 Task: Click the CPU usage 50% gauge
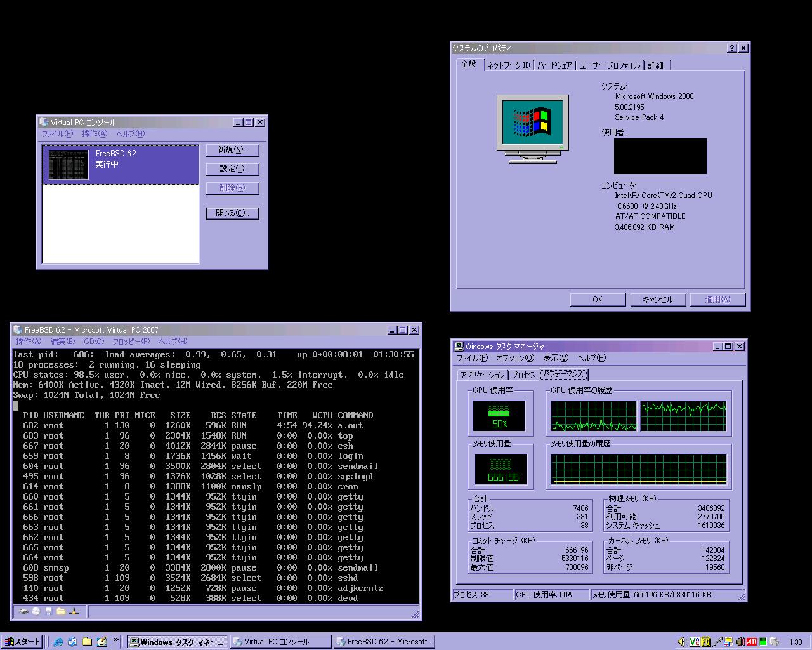coord(499,416)
